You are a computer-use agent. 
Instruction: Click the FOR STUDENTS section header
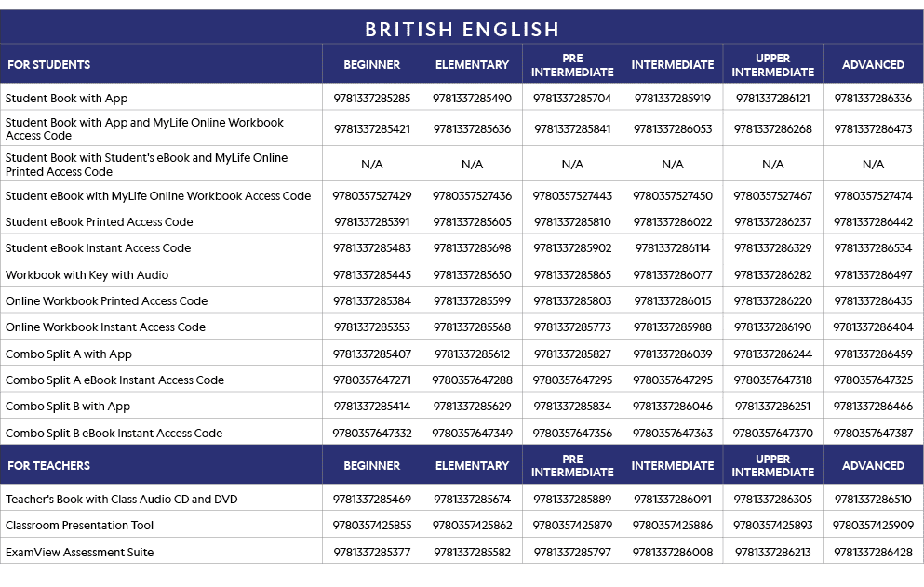[x=48, y=65]
